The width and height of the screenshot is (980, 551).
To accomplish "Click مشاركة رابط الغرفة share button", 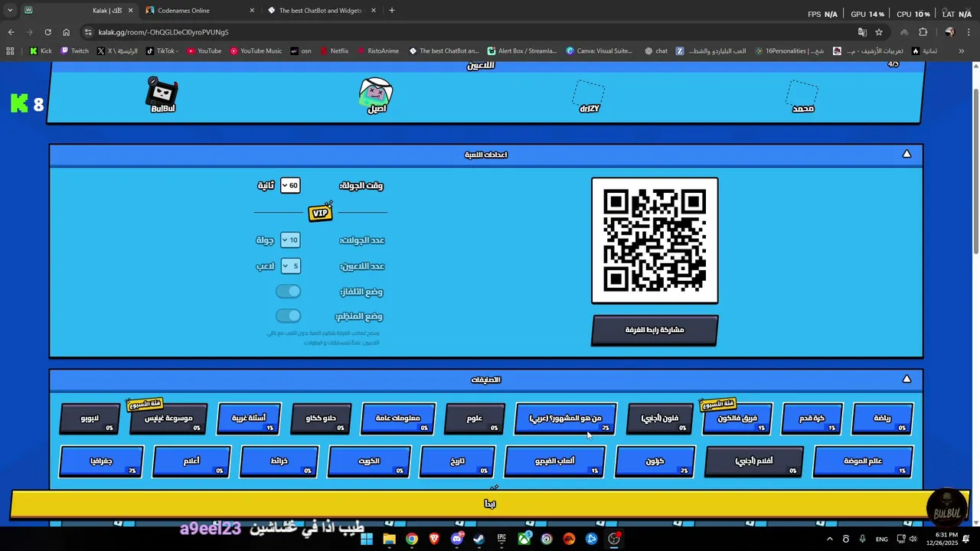I will [x=655, y=330].
